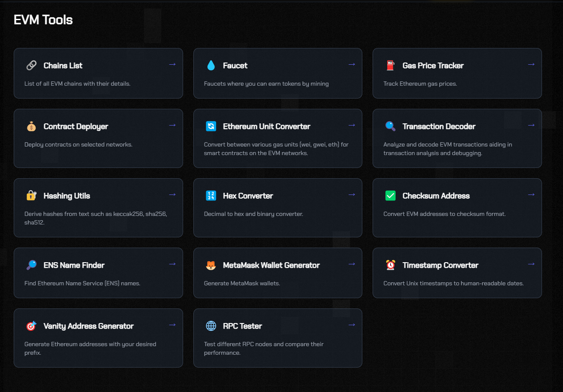Screen dimensions: 563x392
Task: Click the target icon beside Vanity Address Generator
Action: point(31,326)
